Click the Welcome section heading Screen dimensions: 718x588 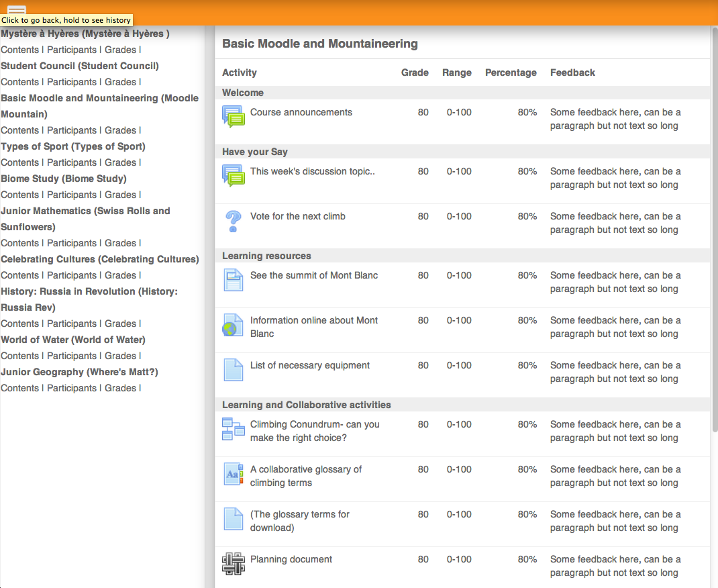click(243, 93)
